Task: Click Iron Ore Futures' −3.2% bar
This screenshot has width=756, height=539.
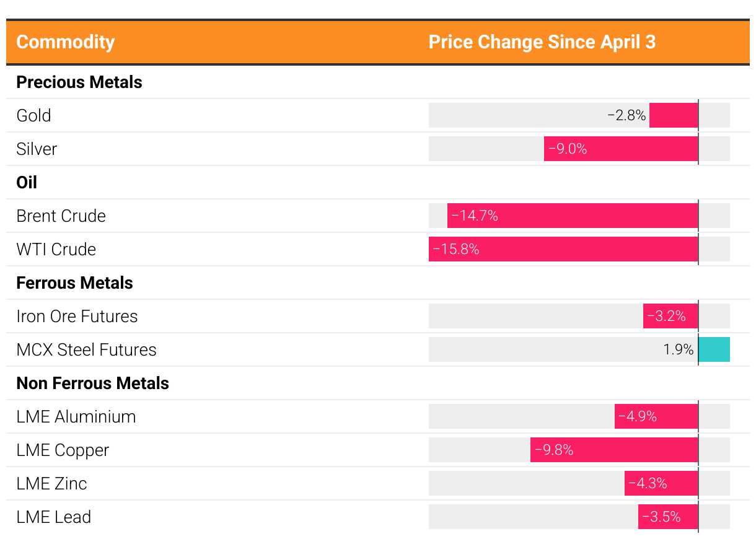Action: tap(670, 316)
